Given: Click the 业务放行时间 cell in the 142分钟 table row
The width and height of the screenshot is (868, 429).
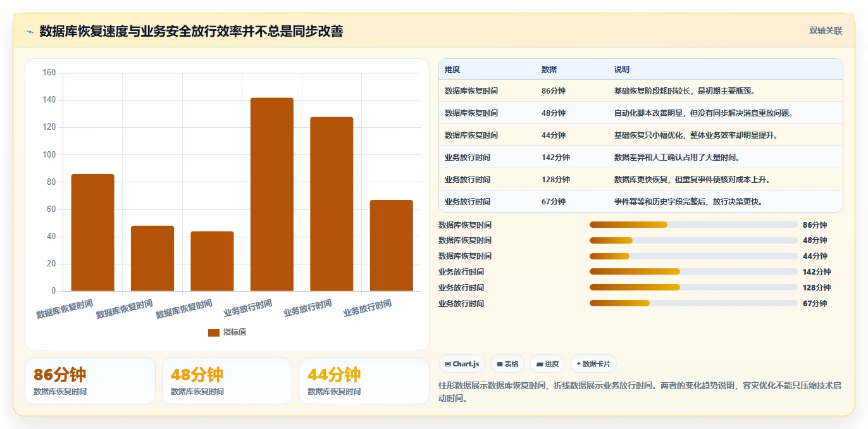Looking at the screenshot, I should point(468,158).
